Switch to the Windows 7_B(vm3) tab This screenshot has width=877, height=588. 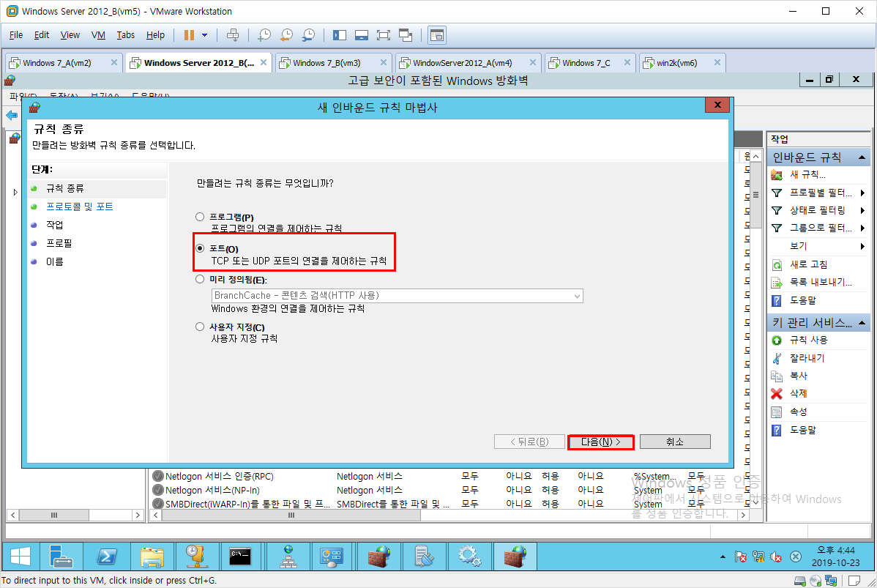click(x=326, y=63)
